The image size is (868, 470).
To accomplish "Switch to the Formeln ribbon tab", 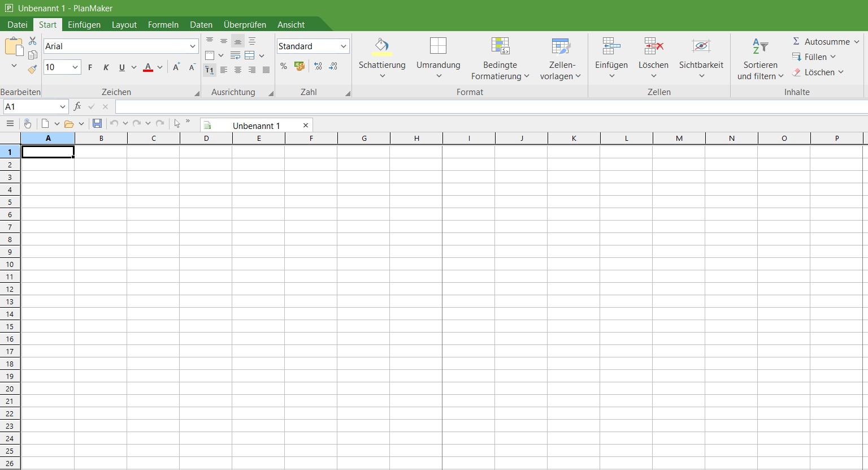I will pyautogui.click(x=163, y=25).
